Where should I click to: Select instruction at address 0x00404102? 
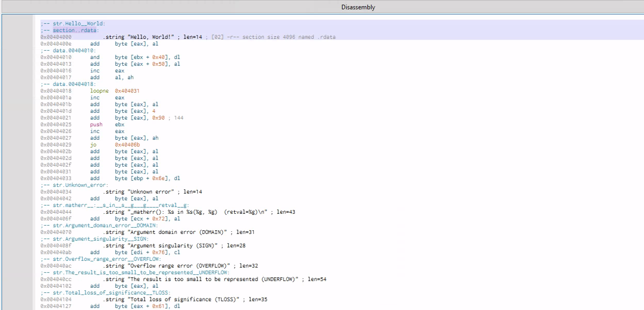pos(99,286)
